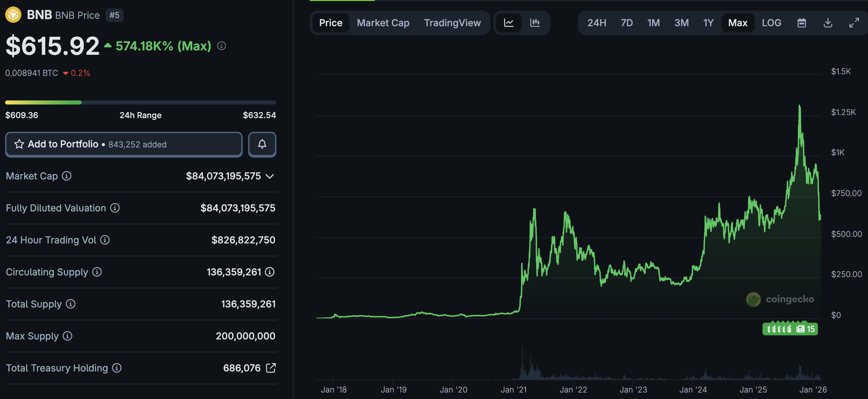868x399 pixels.
Task: Set chart range to 1M
Action: [x=654, y=23]
